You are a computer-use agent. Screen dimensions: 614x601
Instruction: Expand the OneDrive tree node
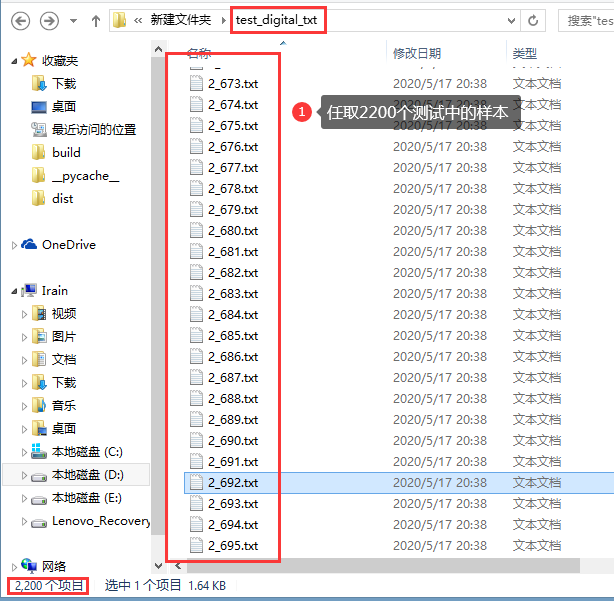tap(14, 245)
